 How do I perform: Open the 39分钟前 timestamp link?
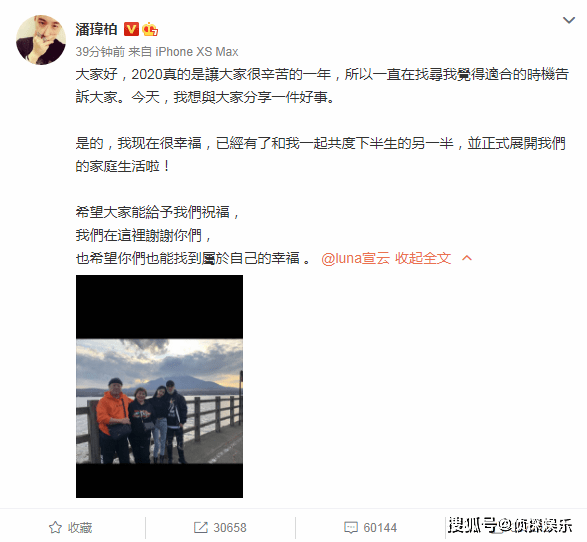pyautogui.click(x=100, y=52)
